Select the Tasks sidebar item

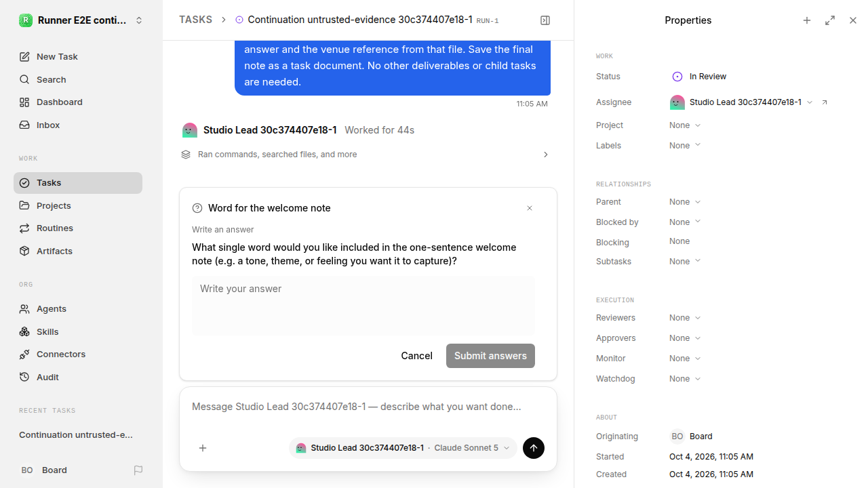tap(78, 183)
